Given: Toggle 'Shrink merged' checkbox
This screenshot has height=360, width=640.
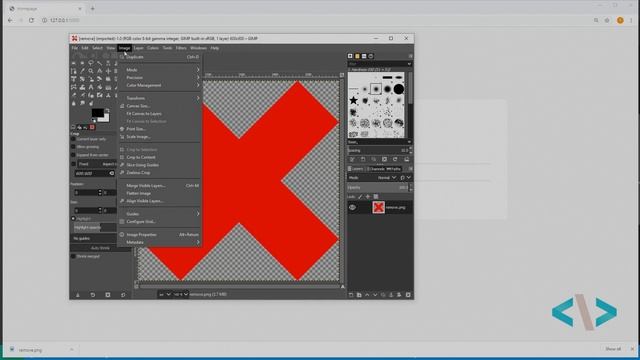Looking at the screenshot, I should tap(73, 256).
